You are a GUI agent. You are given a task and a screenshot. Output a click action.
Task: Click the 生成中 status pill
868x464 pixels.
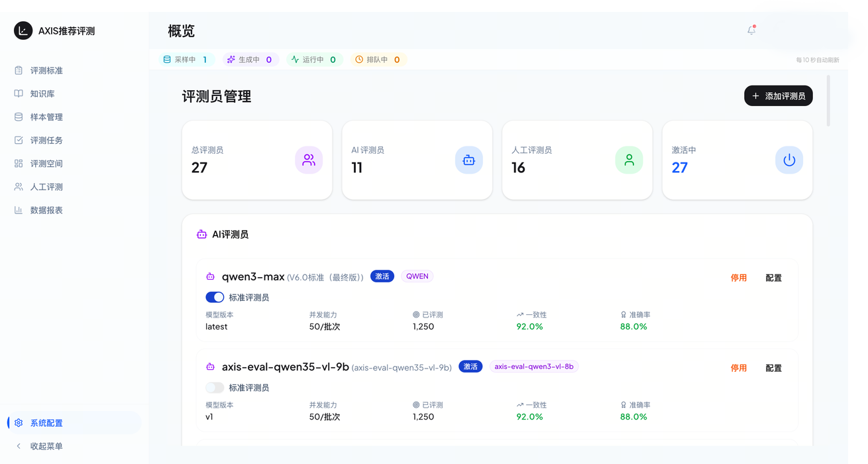point(251,60)
